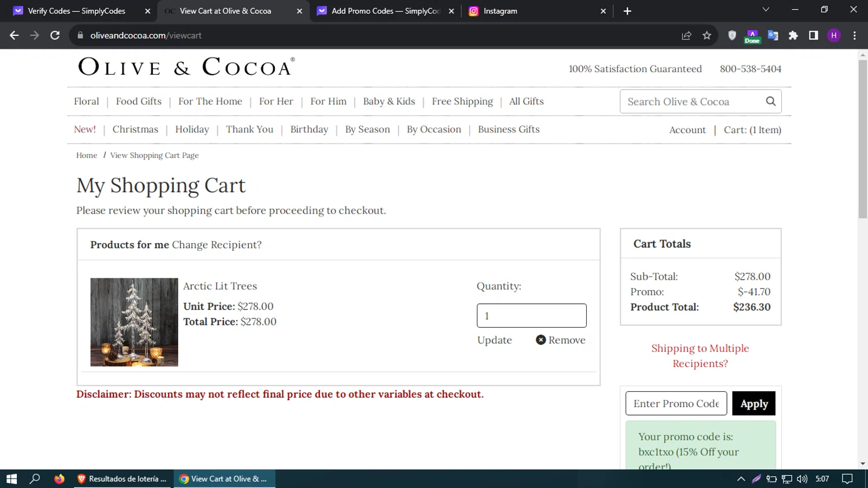This screenshot has height=488, width=868.
Task: Open the Google Translate extension icon
Action: [773, 35]
